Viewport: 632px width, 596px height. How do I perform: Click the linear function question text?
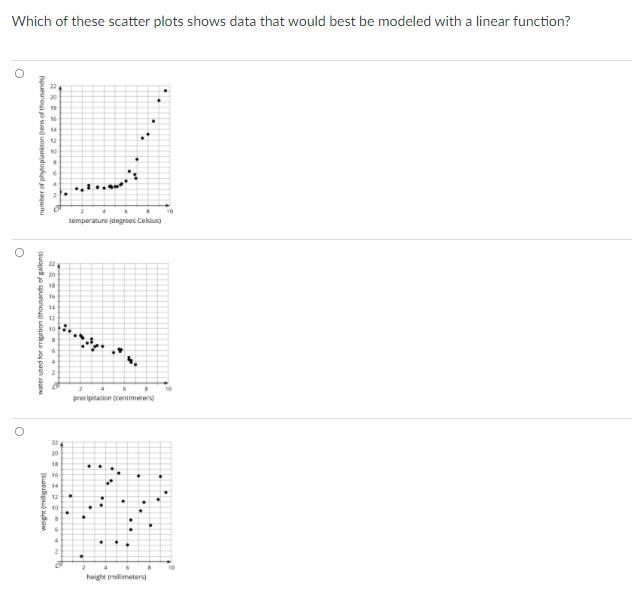pyautogui.click(x=291, y=21)
